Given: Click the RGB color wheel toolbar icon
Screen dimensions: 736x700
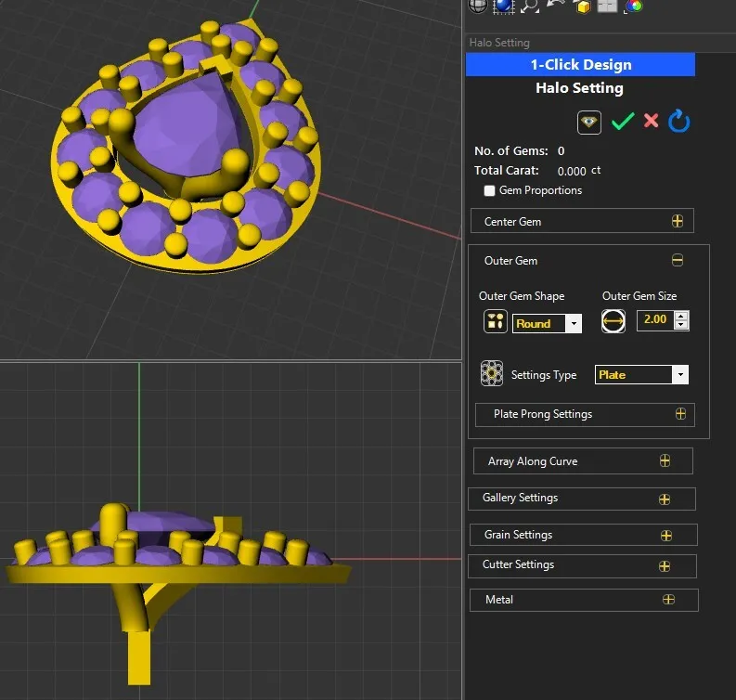Looking at the screenshot, I should click(634, 6).
